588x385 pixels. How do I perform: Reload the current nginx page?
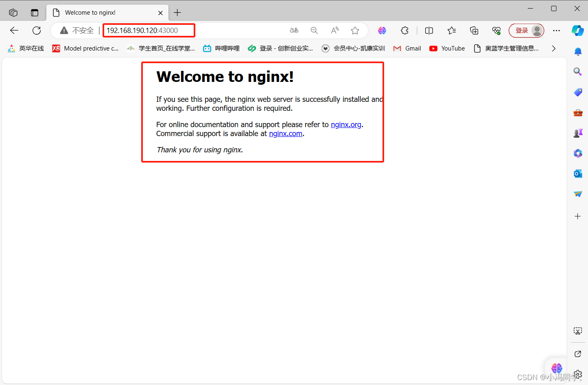tap(37, 31)
